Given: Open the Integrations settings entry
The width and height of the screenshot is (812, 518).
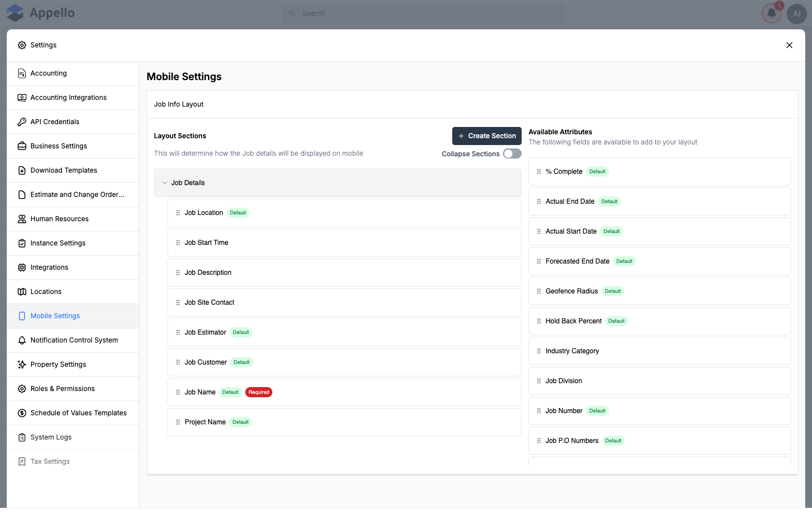Looking at the screenshot, I should click(x=73, y=267).
